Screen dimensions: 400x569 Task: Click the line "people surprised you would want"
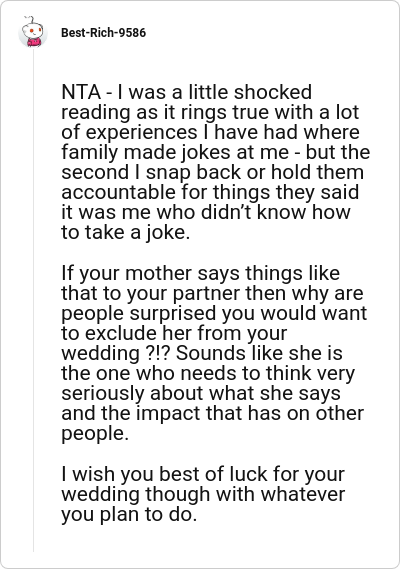[x=214, y=313]
